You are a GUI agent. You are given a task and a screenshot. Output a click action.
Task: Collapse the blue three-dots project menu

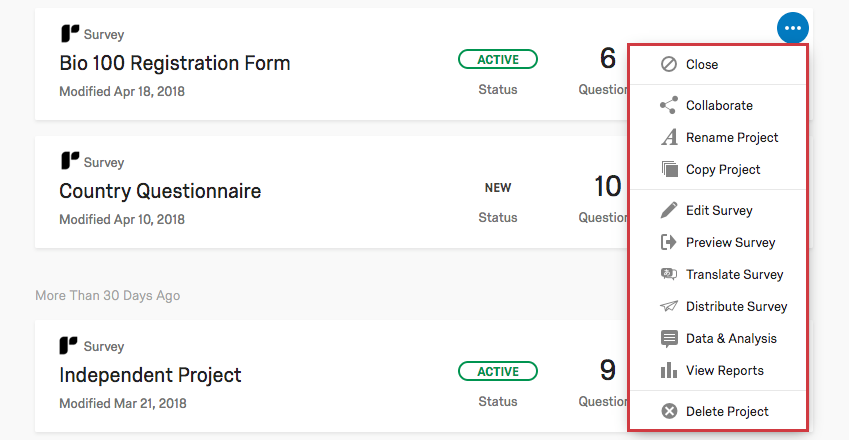[792, 28]
